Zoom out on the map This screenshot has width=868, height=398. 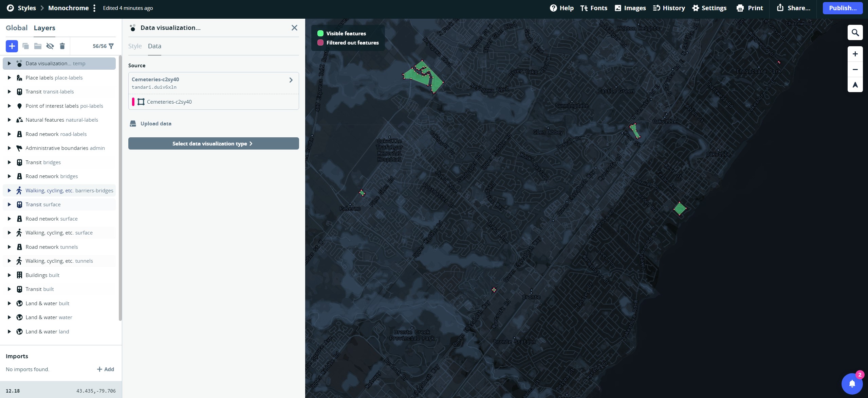click(855, 69)
